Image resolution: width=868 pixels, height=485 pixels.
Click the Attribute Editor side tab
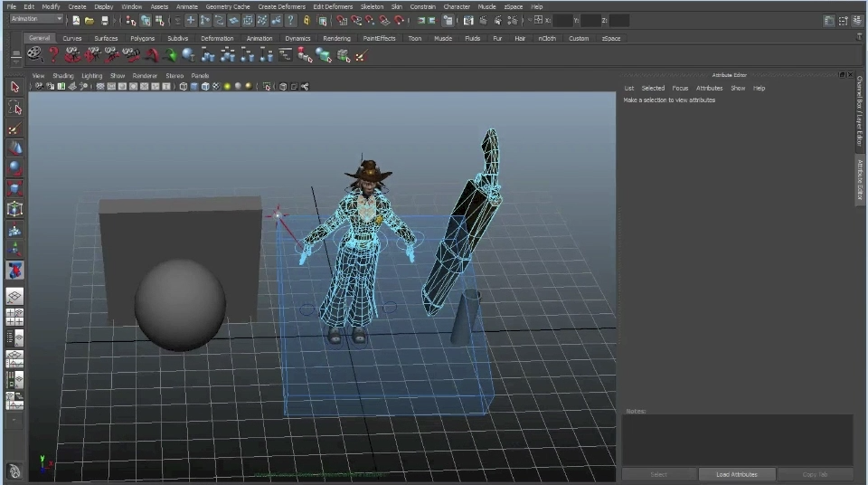pyautogui.click(x=860, y=179)
